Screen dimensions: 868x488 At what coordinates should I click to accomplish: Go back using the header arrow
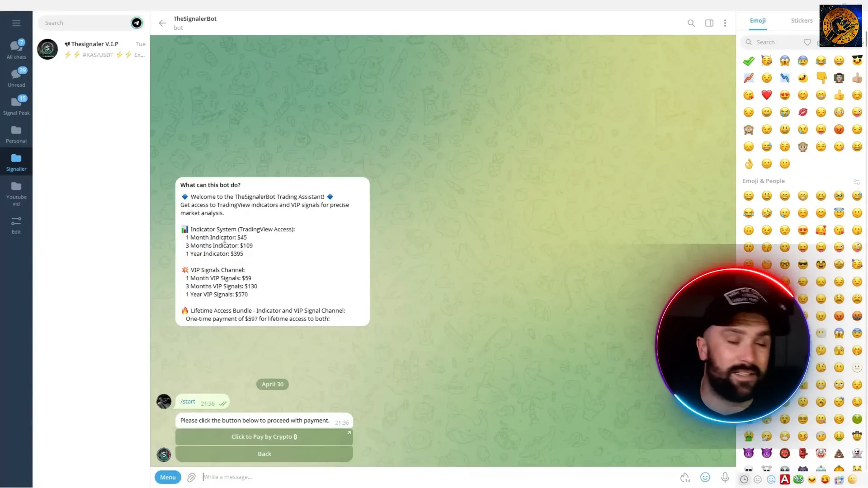[162, 23]
